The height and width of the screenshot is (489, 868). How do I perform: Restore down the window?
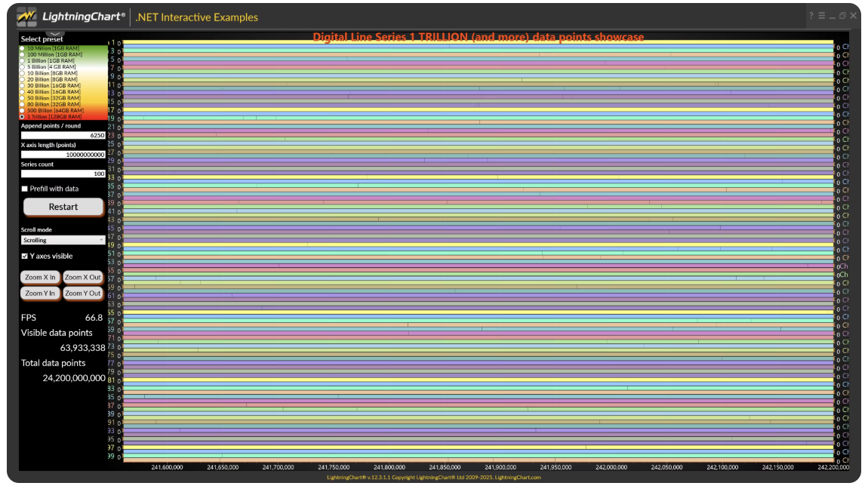842,16
